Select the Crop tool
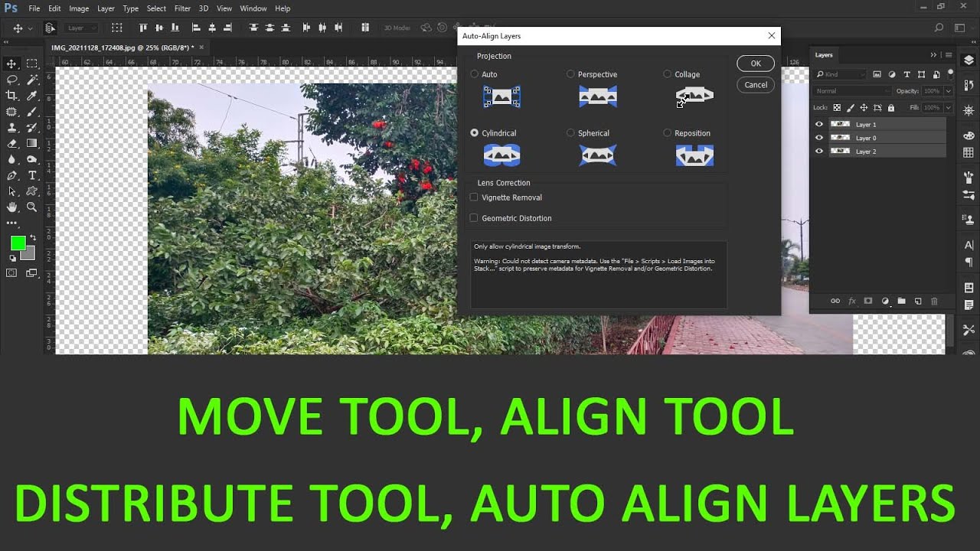 coord(11,96)
